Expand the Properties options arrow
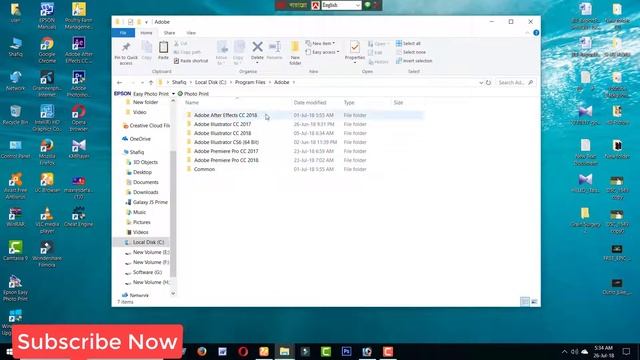Screen dimensions: 640x360 pyautogui.click(x=355, y=63)
